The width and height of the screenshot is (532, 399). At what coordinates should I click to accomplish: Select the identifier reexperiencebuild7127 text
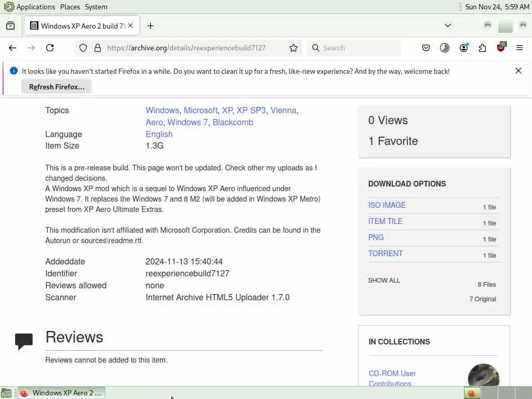[187, 273]
